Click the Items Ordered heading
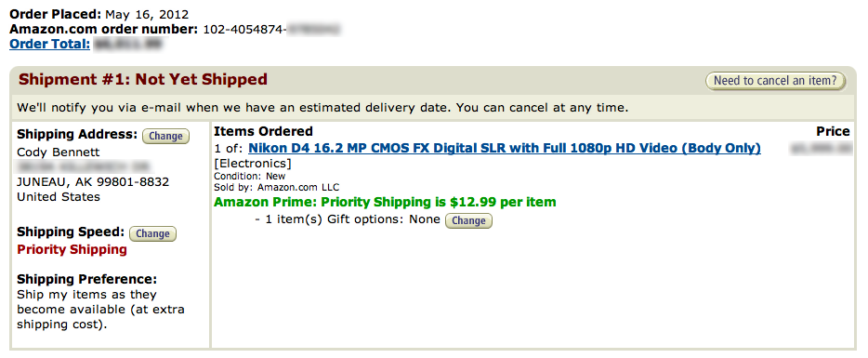868x358 pixels. point(264,131)
